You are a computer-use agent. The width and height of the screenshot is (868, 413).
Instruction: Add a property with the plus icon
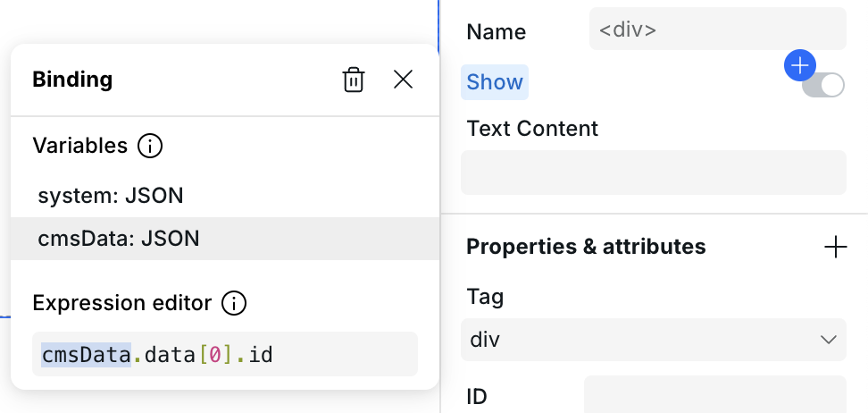click(835, 247)
